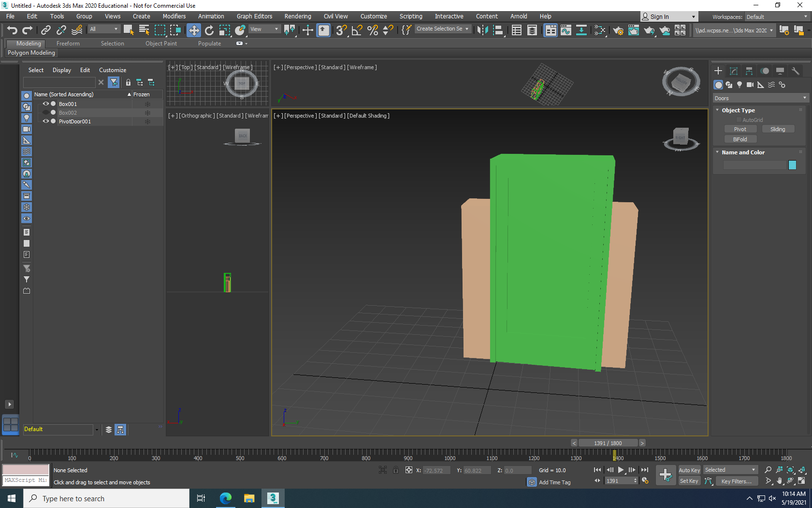The height and width of the screenshot is (508, 812).
Task: Open the Graph Editors menu
Action: tap(254, 16)
